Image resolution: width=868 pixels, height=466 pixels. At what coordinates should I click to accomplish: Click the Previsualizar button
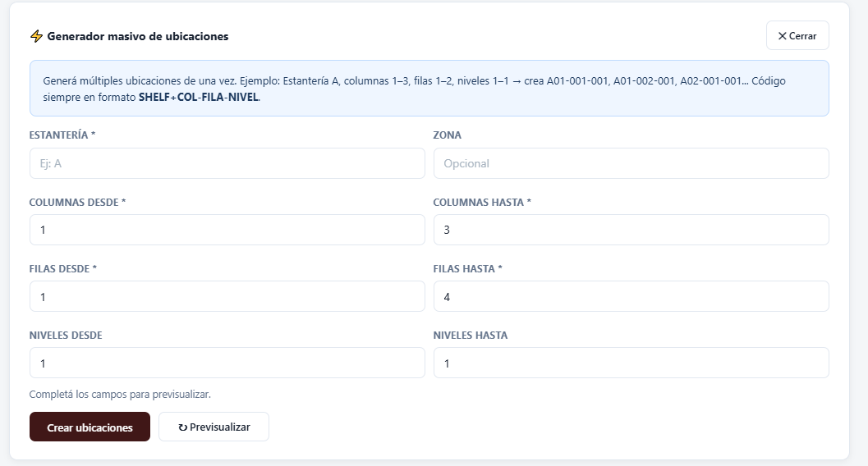214,427
